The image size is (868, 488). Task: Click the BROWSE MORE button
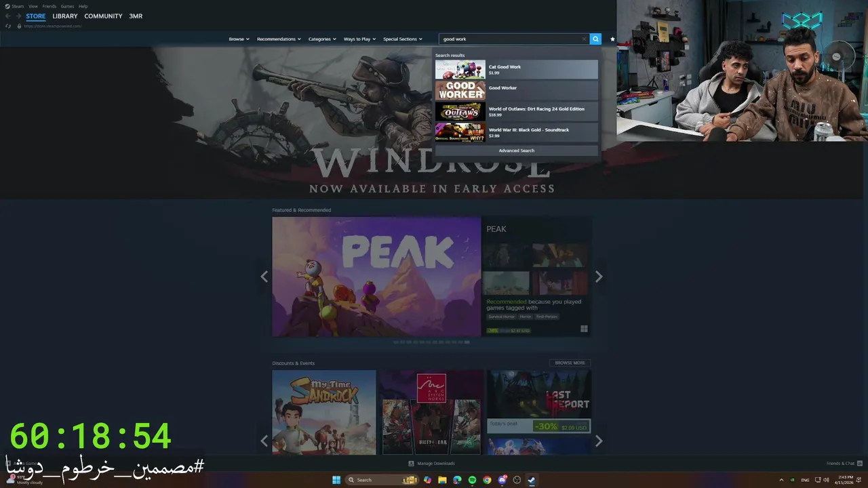point(570,363)
